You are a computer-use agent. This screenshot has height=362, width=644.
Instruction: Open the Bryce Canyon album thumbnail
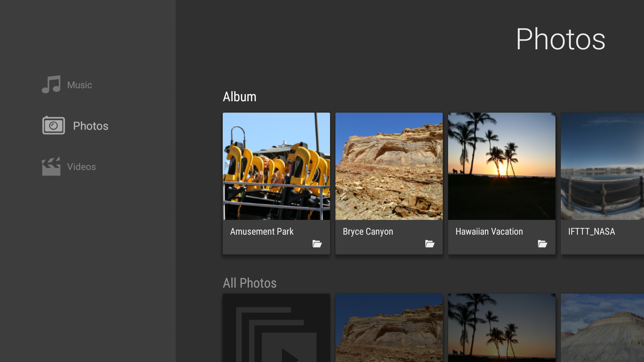[x=389, y=166]
